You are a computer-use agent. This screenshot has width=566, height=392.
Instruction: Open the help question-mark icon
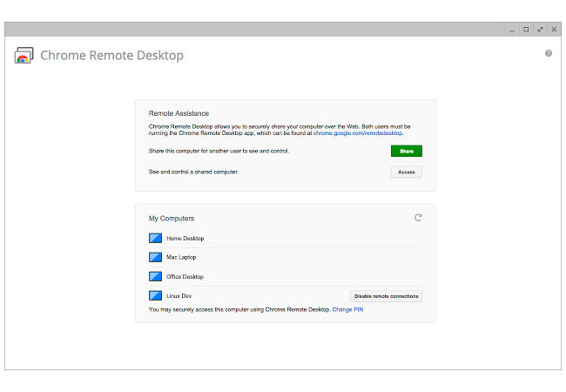point(549,53)
